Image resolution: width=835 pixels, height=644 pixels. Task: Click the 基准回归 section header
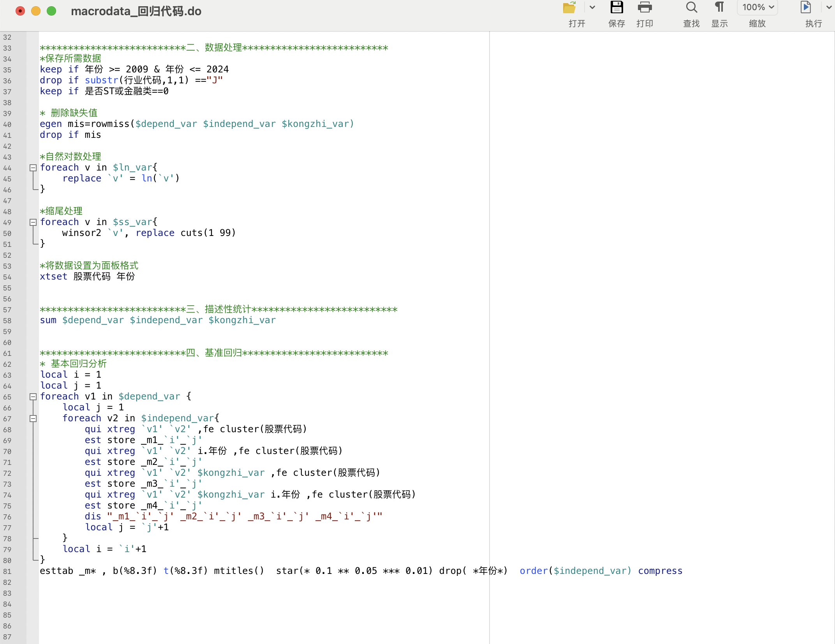click(214, 353)
